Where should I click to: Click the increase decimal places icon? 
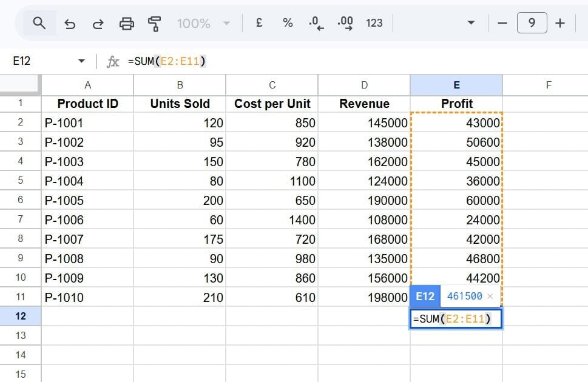click(344, 23)
